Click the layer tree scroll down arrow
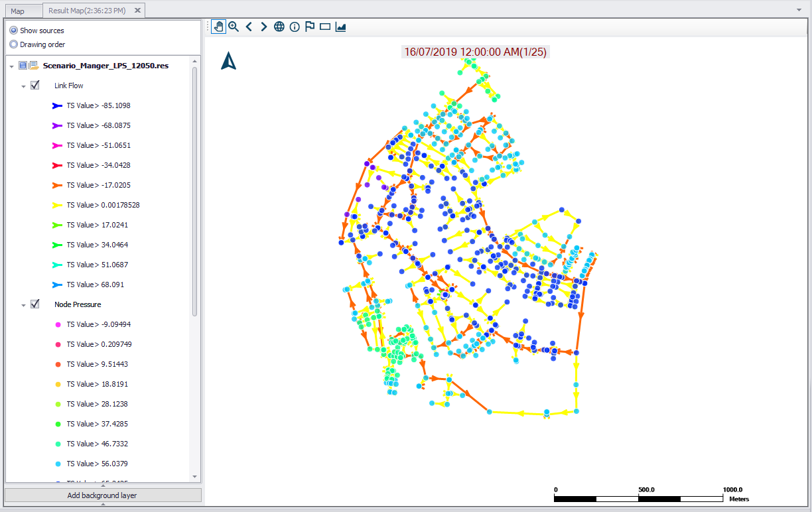This screenshot has width=812, height=512. click(x=194, y=477)
